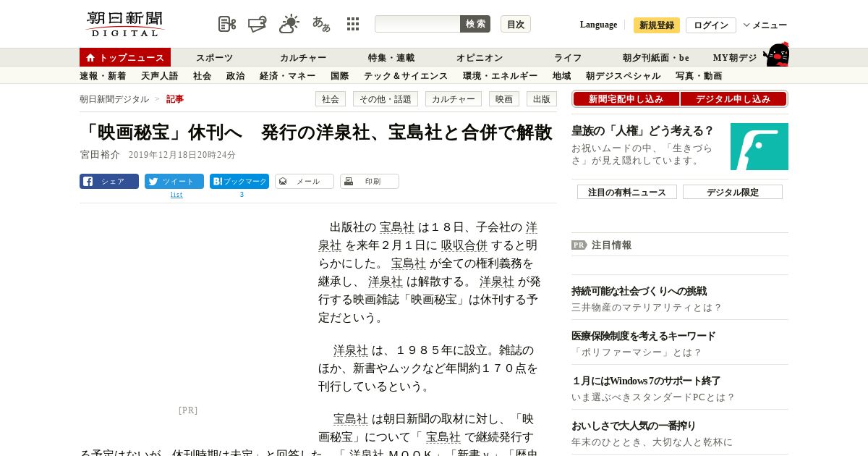Click the Language link
Image resolution: width=868 pixels, height=456 pixels.
click(598, 25)
